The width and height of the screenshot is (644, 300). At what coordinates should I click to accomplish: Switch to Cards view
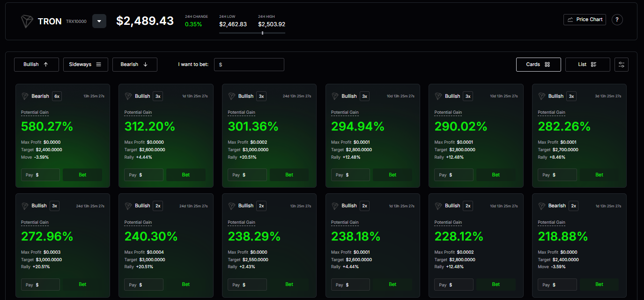pyautogui.click(x=539, y=65)
